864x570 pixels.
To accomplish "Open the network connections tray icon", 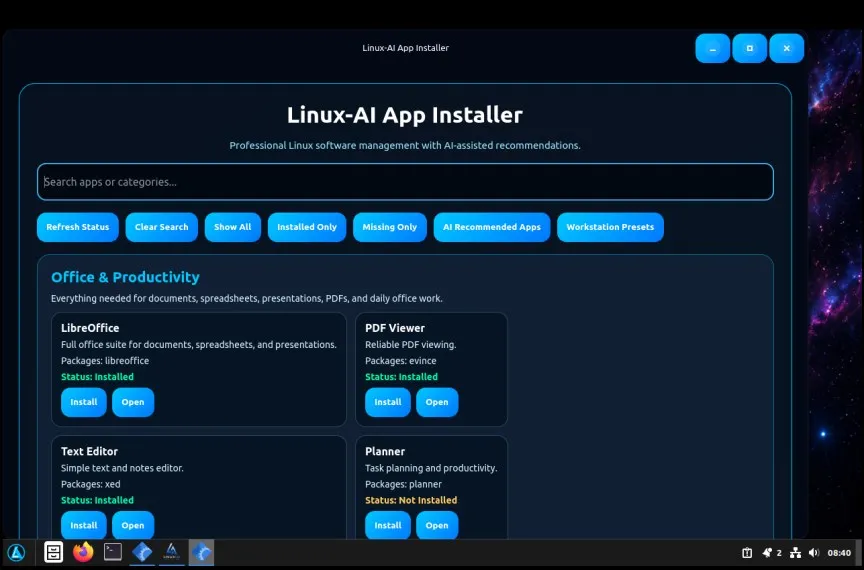I will [795, 552].
